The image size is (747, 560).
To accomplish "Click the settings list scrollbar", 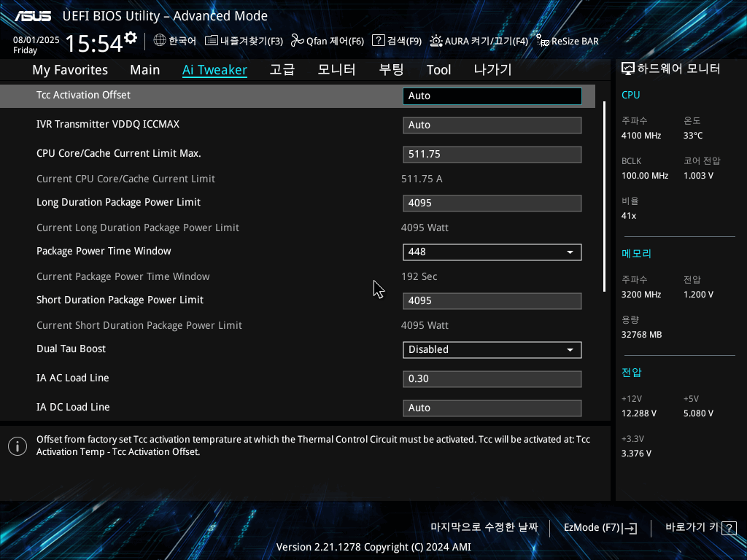I will tap(604, 196).
